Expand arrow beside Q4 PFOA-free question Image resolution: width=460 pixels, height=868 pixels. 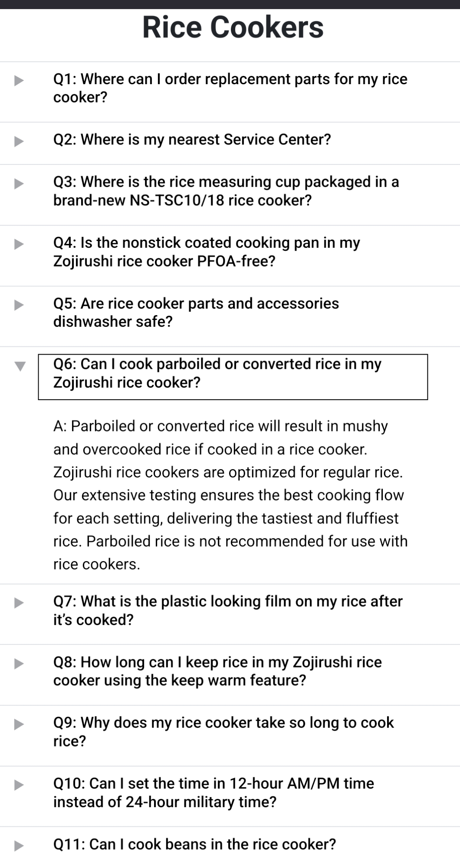pos(19,244)
